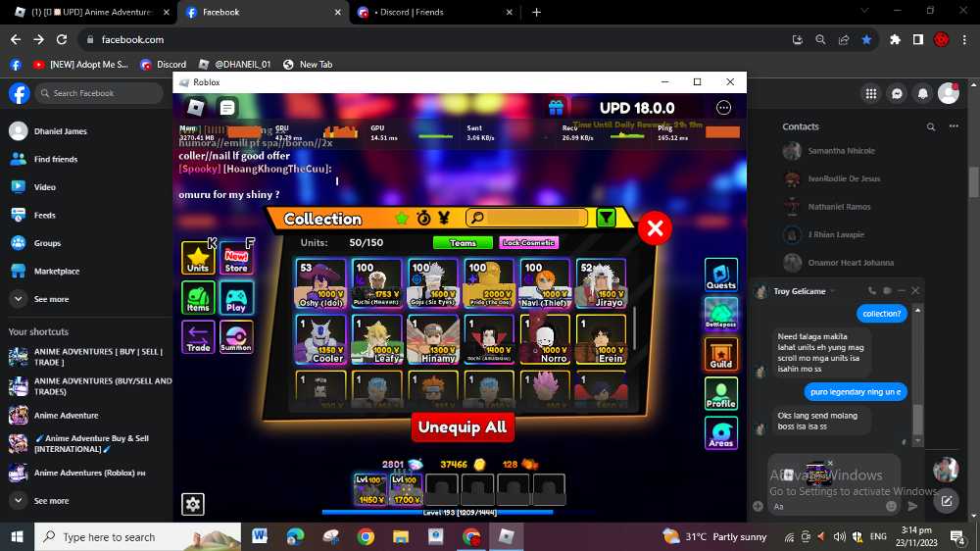Viewport: 980px width, 551px height.
Task: Open the game settings gear icon
Action: point(192,504)
